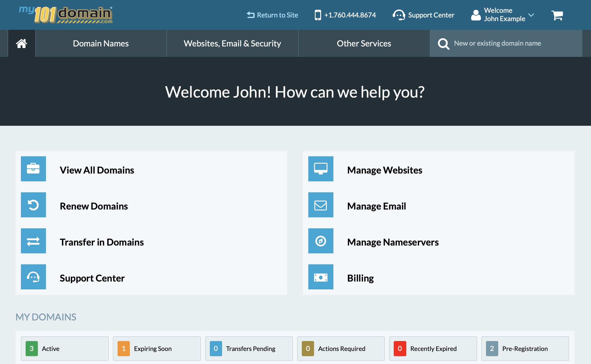Switch to Websites, Email & Security section

pos(232,43)
